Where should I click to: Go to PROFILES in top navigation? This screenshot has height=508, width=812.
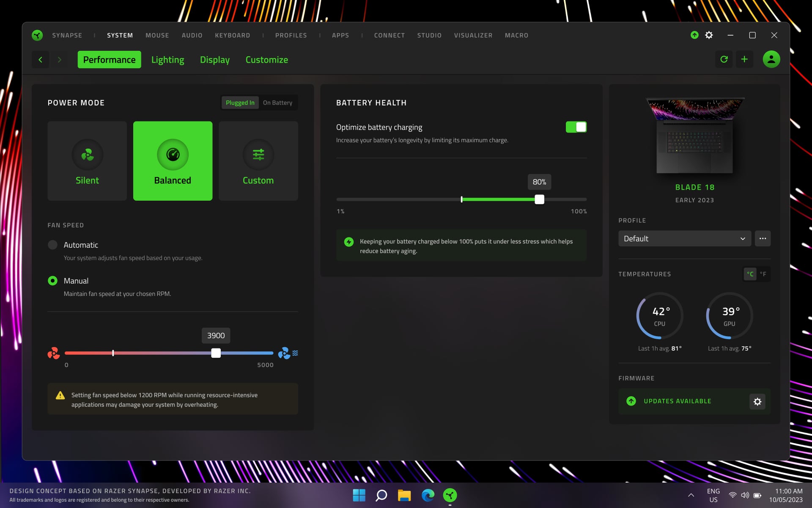point(291,35)
